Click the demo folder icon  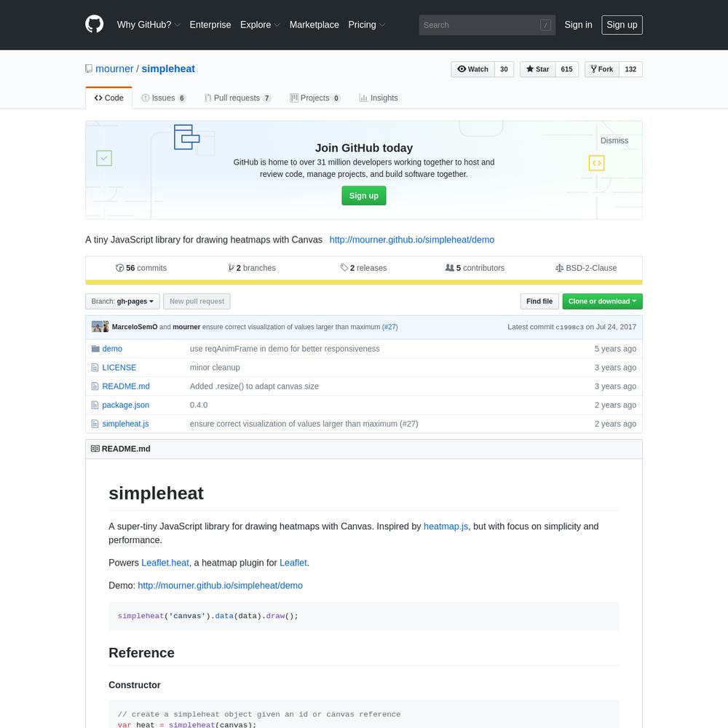click(95, 349)
